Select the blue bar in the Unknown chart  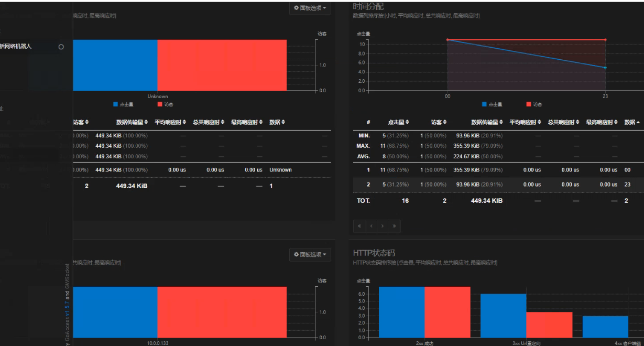pyautogui.click(x=115, y=65)
